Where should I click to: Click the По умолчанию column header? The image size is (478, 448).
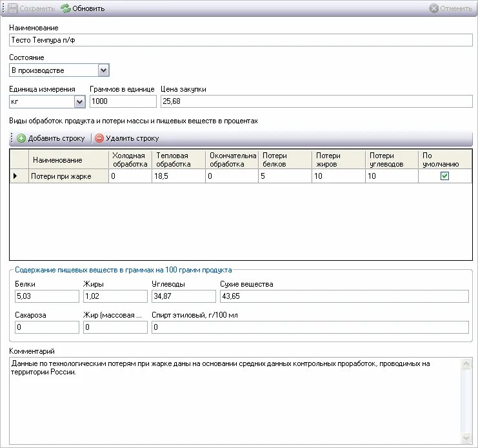point(445,160)
